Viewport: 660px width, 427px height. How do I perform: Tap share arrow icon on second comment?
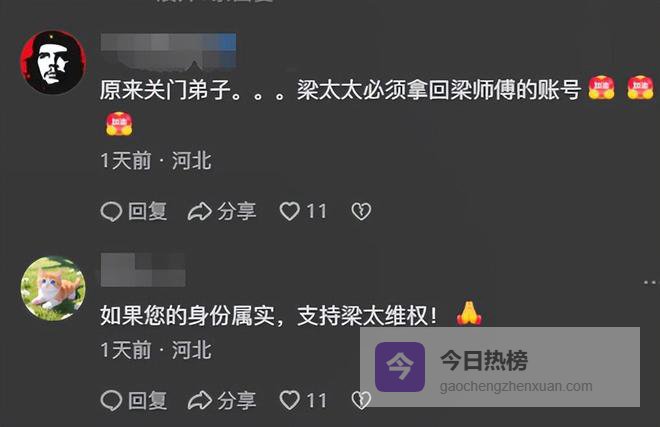coord(200,400)
